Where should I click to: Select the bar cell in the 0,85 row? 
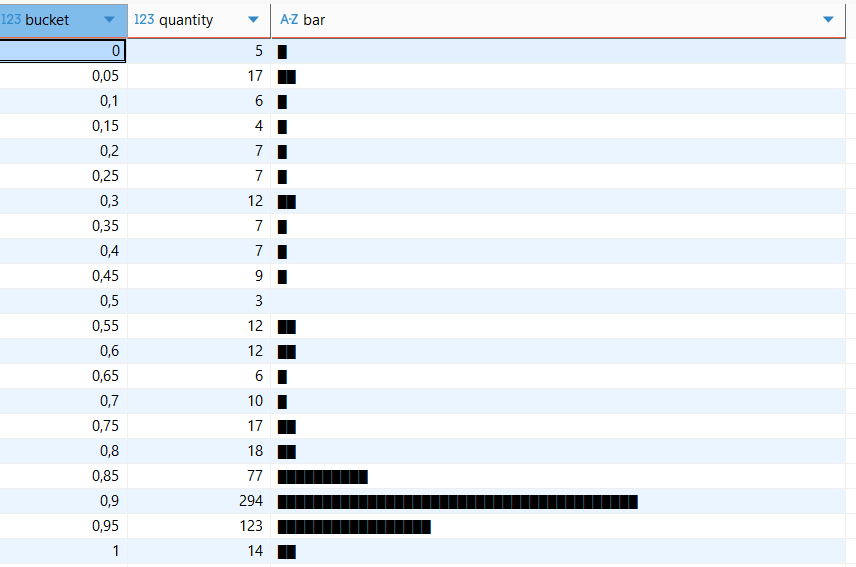[558, 476]
